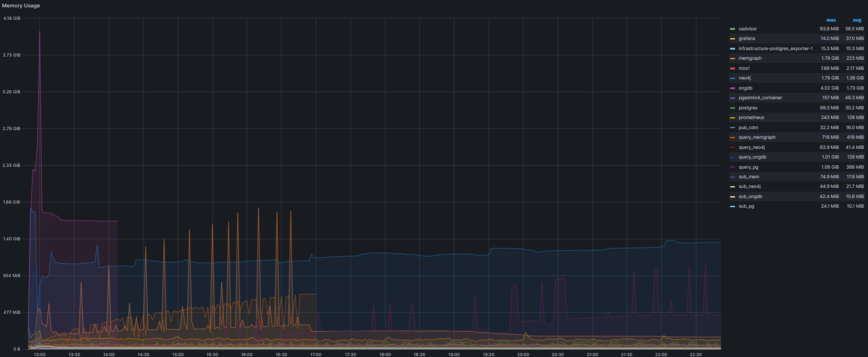Click ongdb max value 4.02 GiB

pos(830,88)
